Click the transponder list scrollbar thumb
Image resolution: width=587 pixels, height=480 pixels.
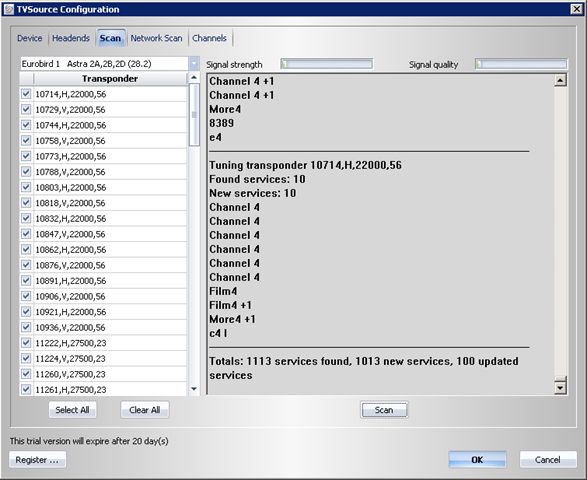(194, 115)
